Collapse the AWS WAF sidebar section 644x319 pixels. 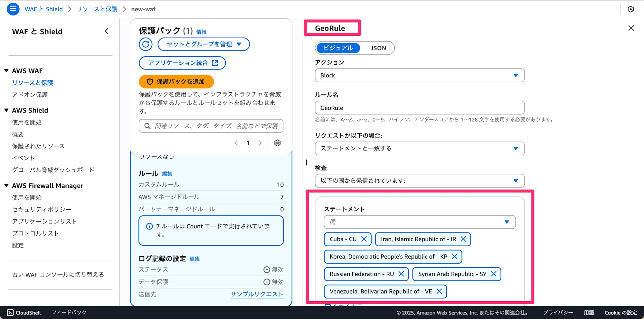pos(6,71)
